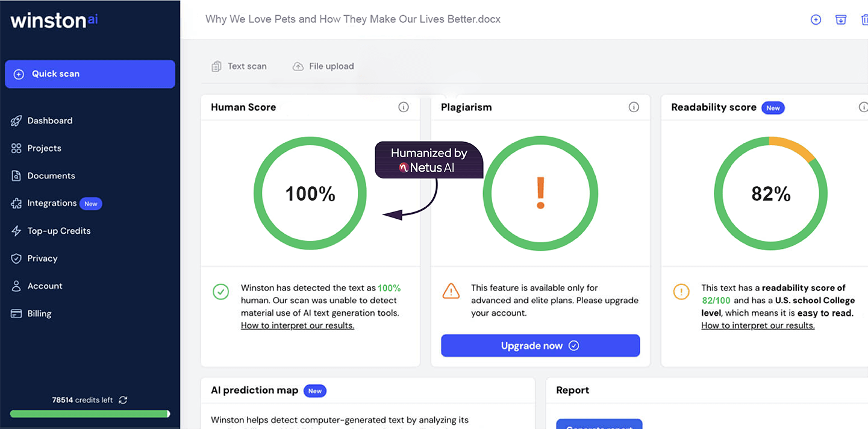Go to Top-up Credits page
Viewport: 868px width, 429px height.
point(58,231)
